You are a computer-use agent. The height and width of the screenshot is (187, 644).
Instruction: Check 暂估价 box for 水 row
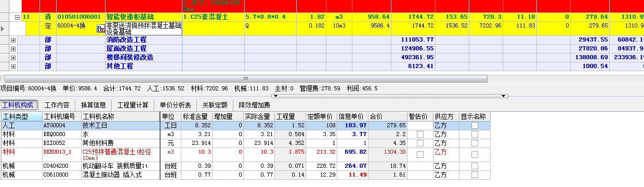pos(420,135)
